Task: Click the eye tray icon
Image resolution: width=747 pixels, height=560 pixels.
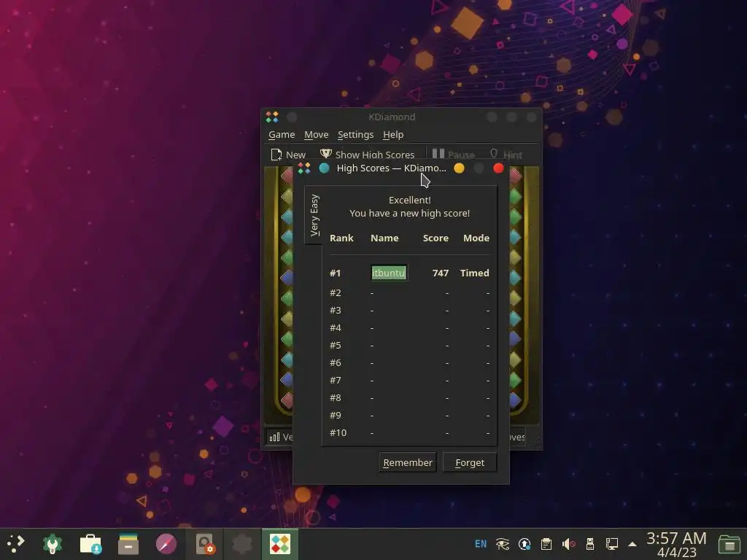Action: pos(502,544)
